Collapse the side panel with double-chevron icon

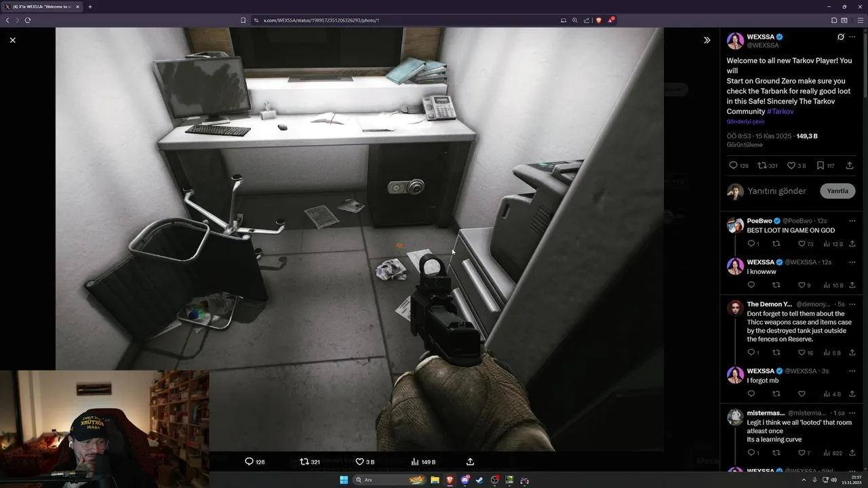(707, 40)
